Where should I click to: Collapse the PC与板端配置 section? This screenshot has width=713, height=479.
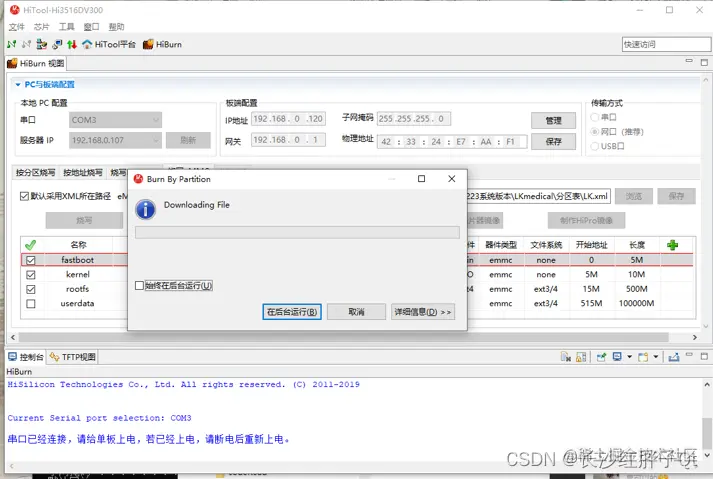[18, 85]
